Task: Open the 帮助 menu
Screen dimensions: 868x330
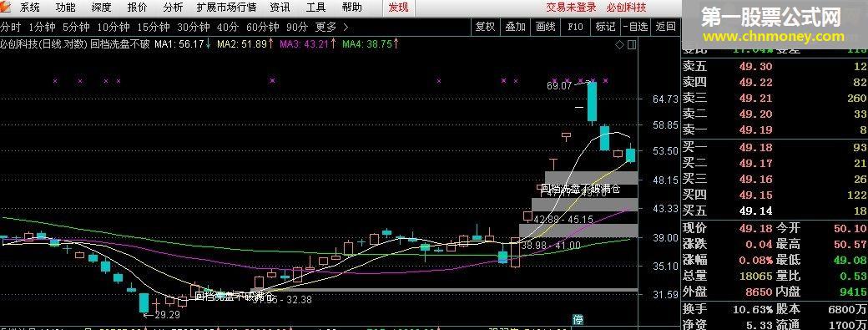Action: [351, 8]
